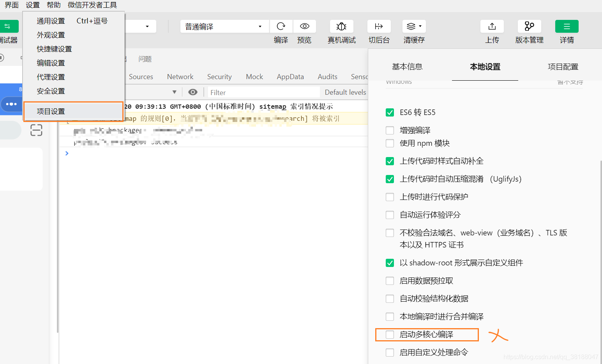Click the console Filter input field

click(263, 92)
